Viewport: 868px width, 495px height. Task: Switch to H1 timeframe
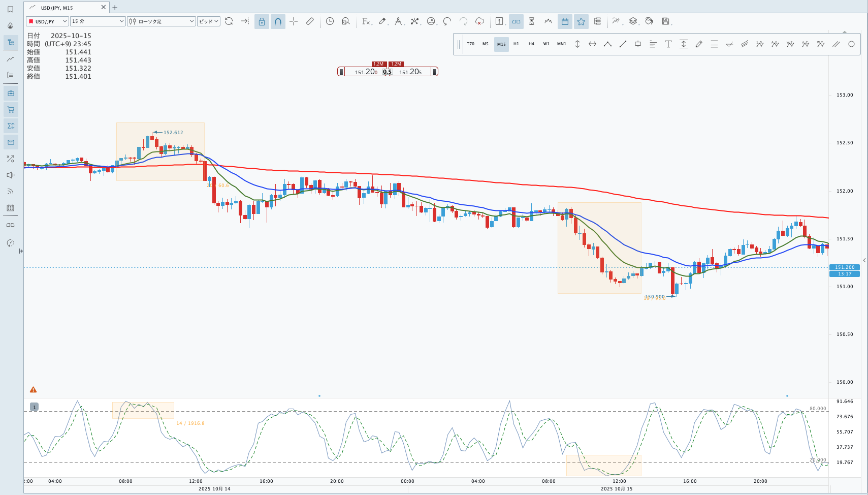click(x=516, y=44)
